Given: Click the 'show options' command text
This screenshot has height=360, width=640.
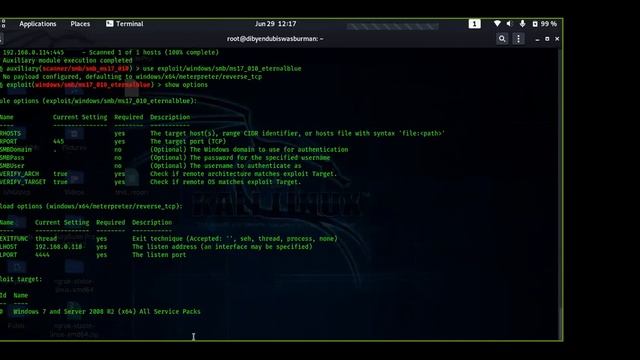Looking at the screenshot, I should tap(186, 85).
